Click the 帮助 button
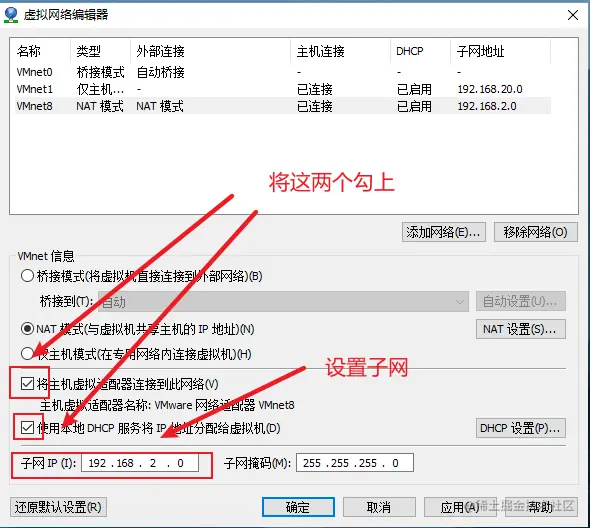The image size is (590, 528). [541, 507]
